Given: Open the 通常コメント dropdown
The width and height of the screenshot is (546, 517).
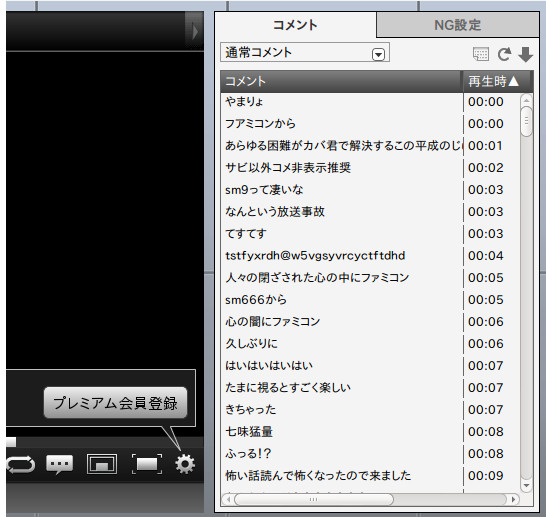Looking at the screenshot, I should point(305,53).
